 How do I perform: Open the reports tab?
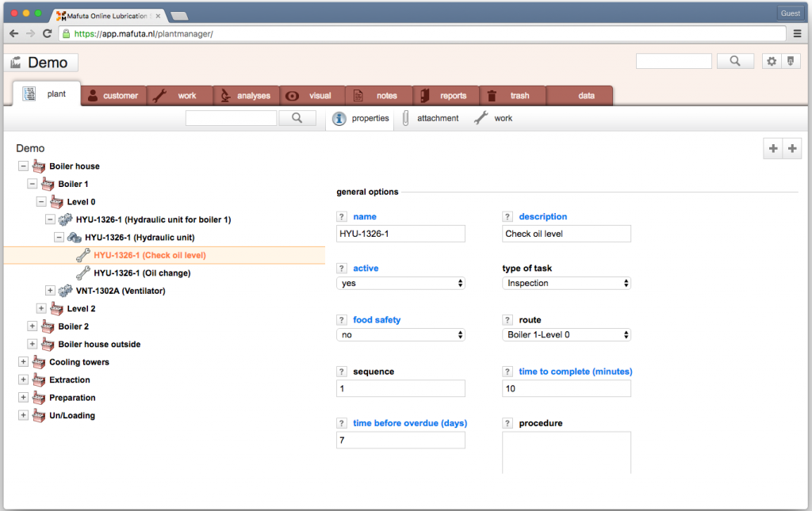[445, 96]
